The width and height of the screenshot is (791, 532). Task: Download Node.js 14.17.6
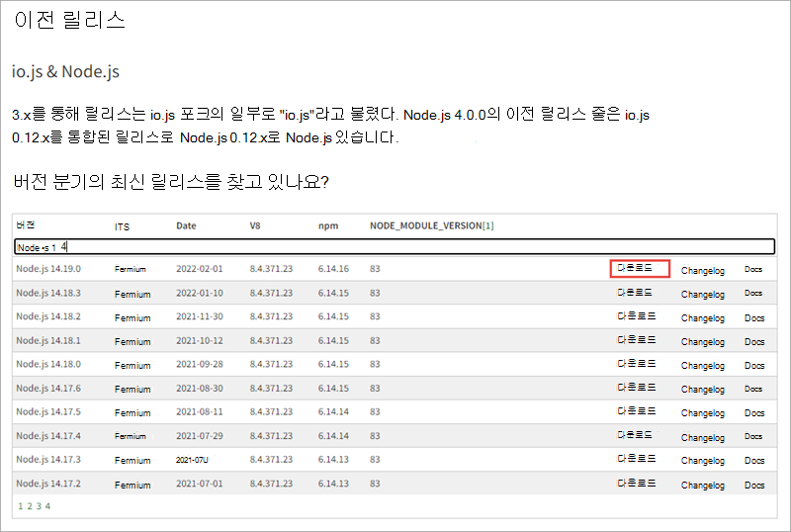(637, 388)
